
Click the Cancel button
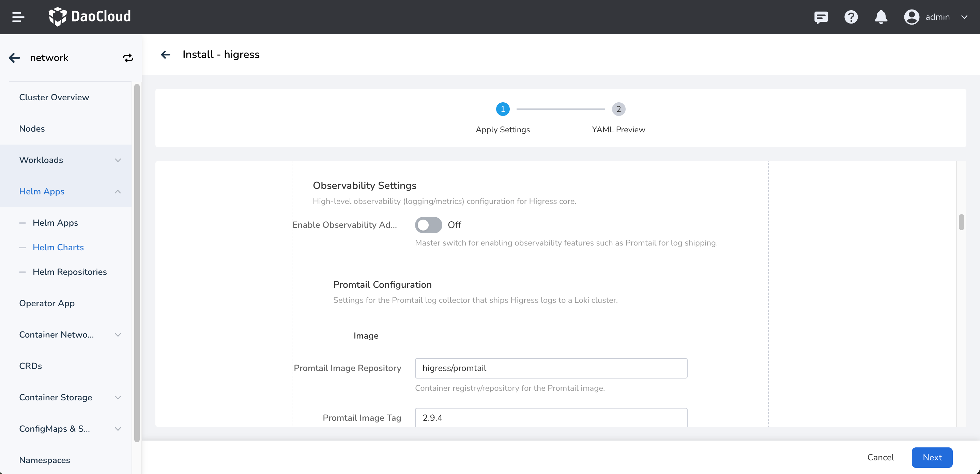[880, 457]
